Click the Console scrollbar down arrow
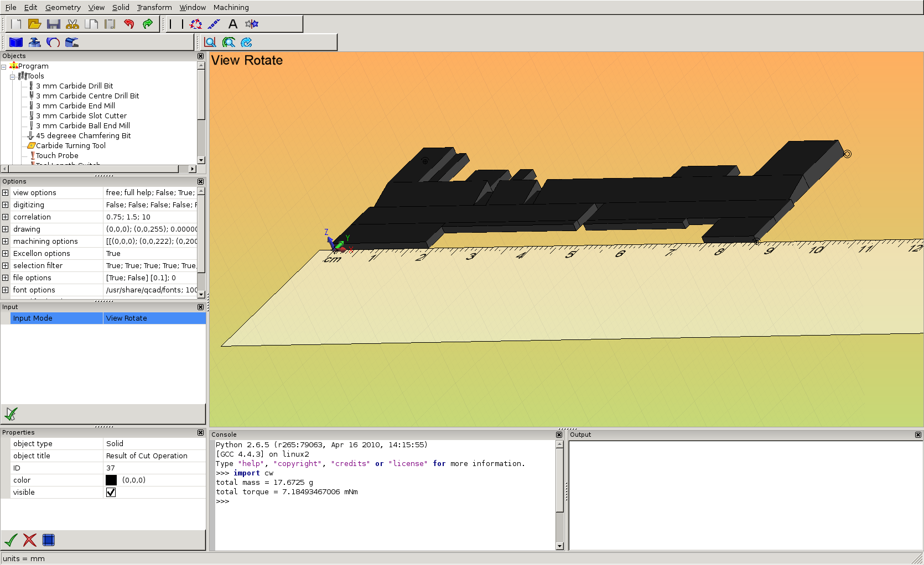Image resolution: width=924 pixels, height=565 pixels. (559, 546)
